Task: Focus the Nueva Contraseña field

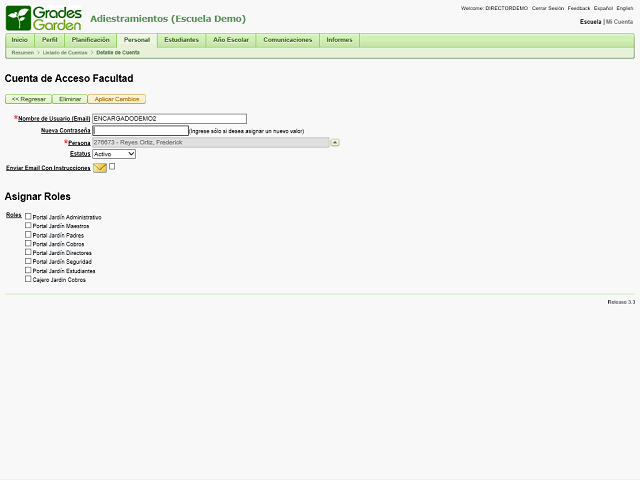Action: coord(140,131)
